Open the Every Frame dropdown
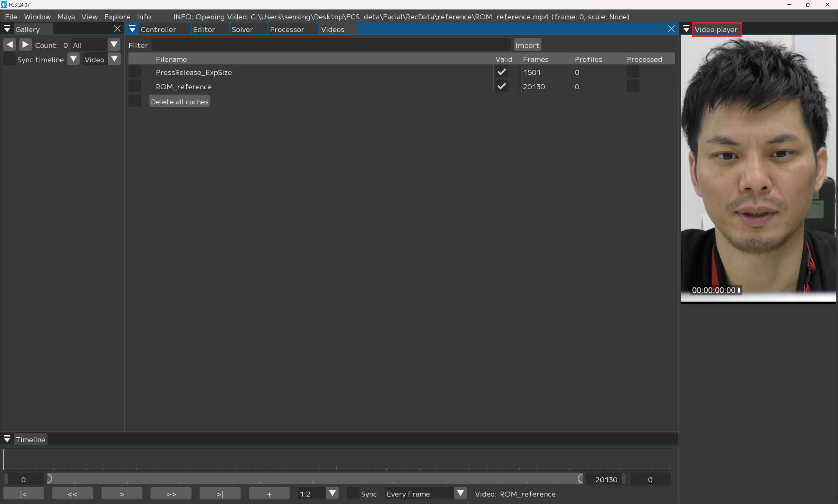 pos(461,493)
